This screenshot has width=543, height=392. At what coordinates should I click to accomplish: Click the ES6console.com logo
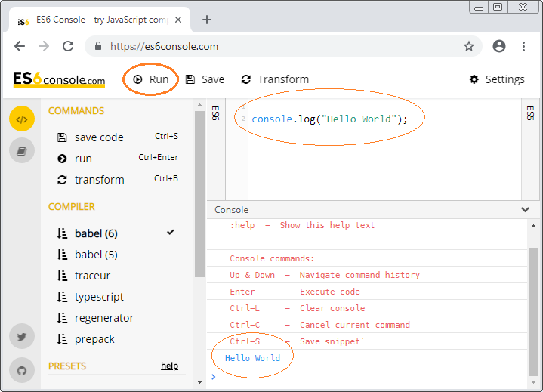(59, 79)
